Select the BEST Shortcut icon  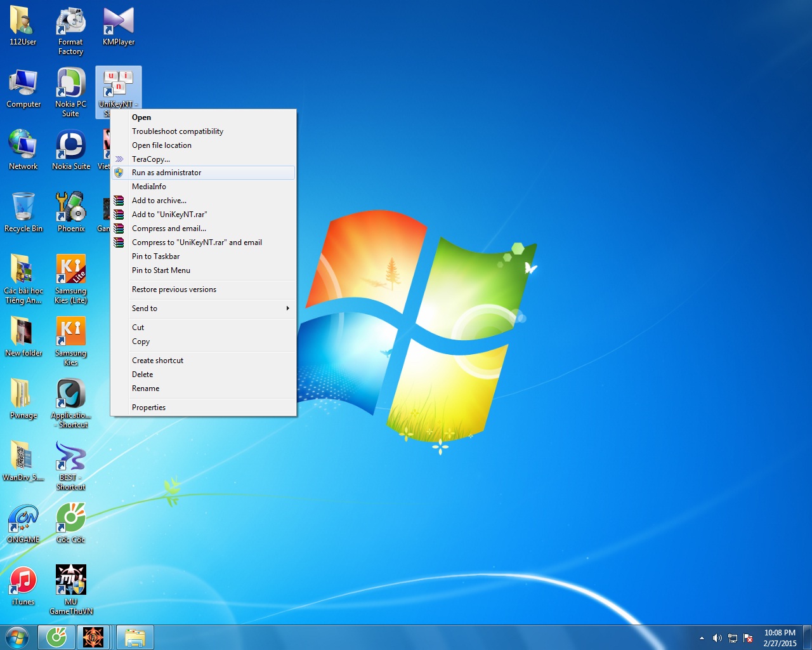(70, 466)
